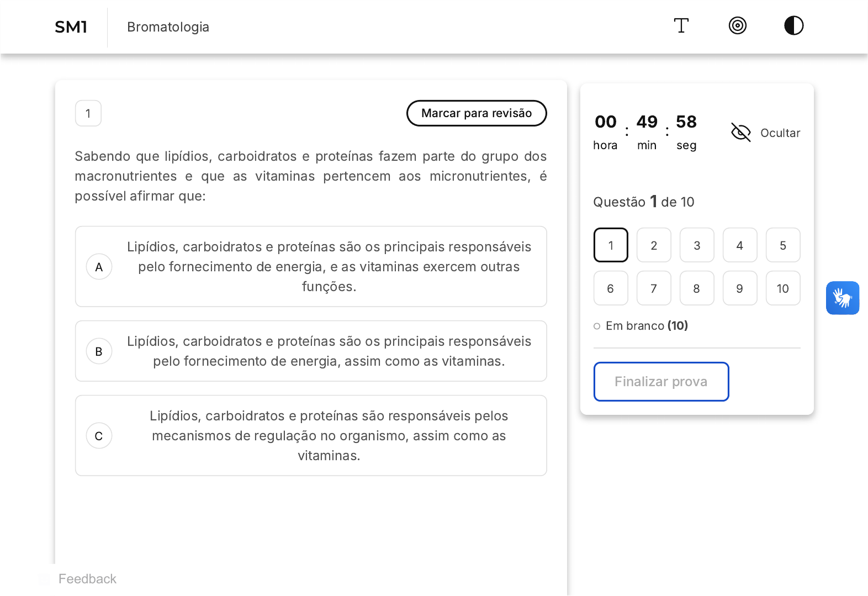Click the Finalizar prova button
The image size is (868, 596).
(x=661, y=382)
